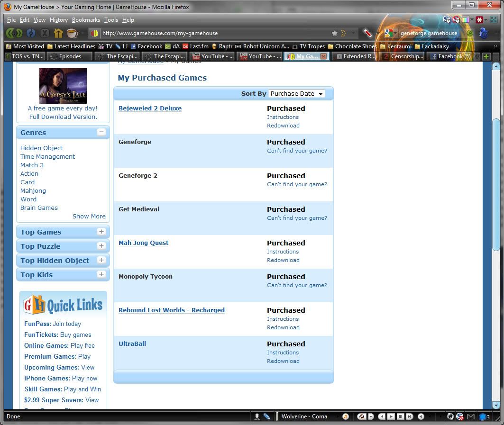Click the A Gypsy's Tale game thumbnail
This screenshot has width=504, height=425.
(63, 86)
